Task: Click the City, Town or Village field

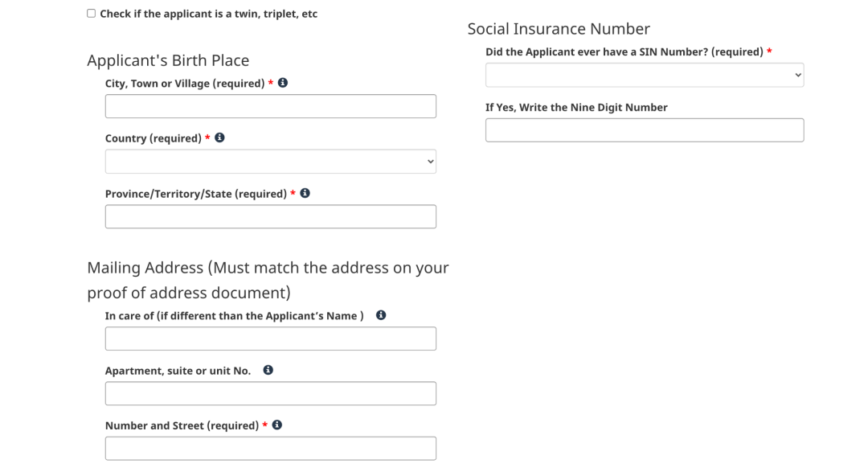Action: pyautogui.click(x=271, y=106)
